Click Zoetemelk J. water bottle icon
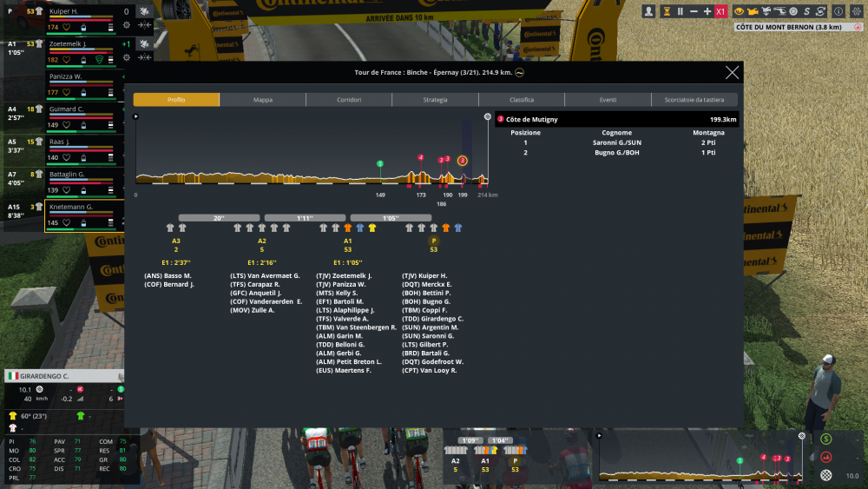Screen dimensions: 868x489 (83, 60)
